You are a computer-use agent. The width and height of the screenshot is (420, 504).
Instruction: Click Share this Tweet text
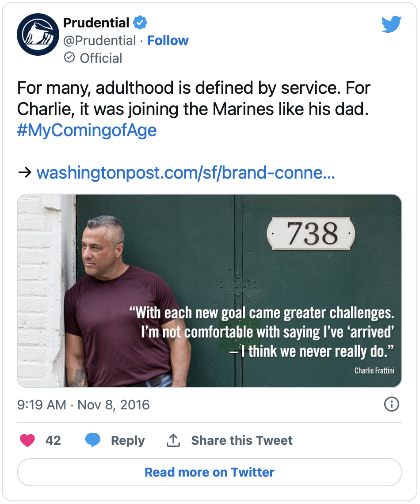pyautogui.click(x=242, y=440)
